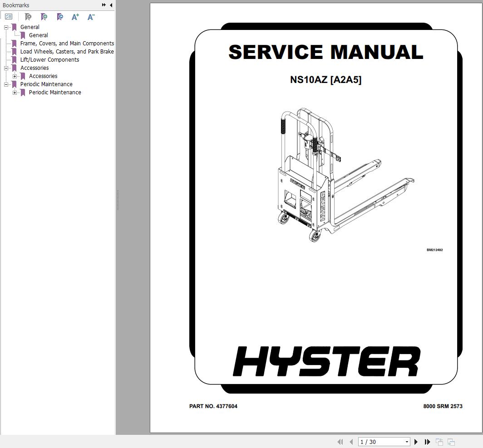Collapse the top-level Periodic Maintenance bookmark
The image size is (483, 448).
6,84
